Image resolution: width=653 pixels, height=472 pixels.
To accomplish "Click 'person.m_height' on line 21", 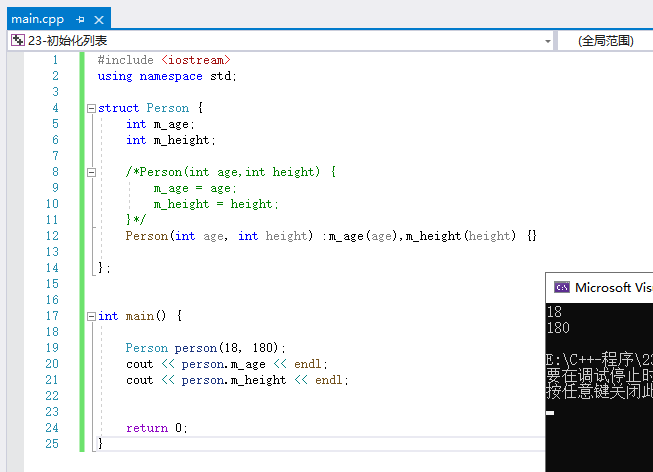I will pyautogui.click(x=234, y=380).
